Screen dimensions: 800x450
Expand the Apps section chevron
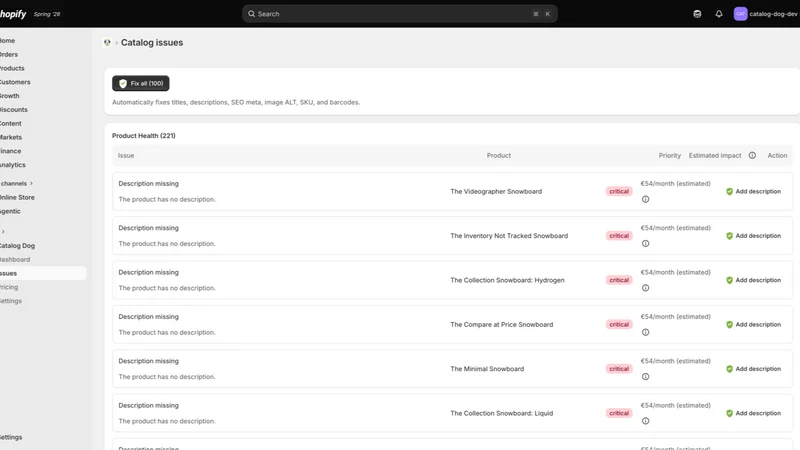click(x=3, y=232)
